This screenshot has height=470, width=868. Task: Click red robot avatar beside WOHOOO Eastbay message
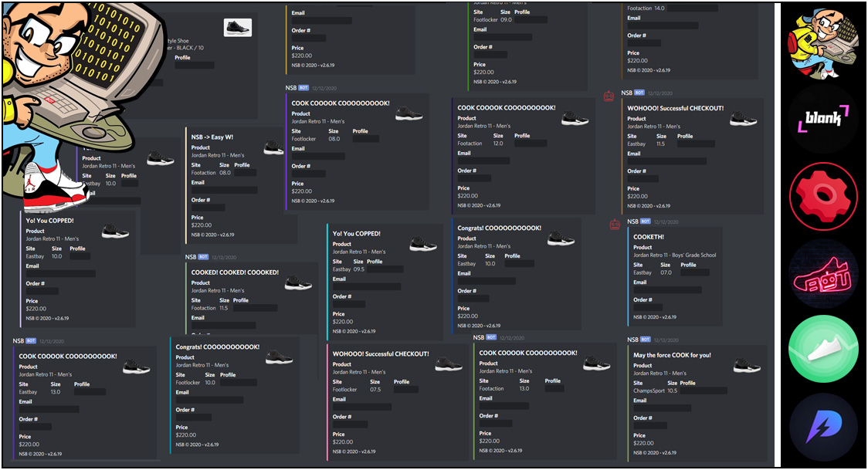click(609, 96)
